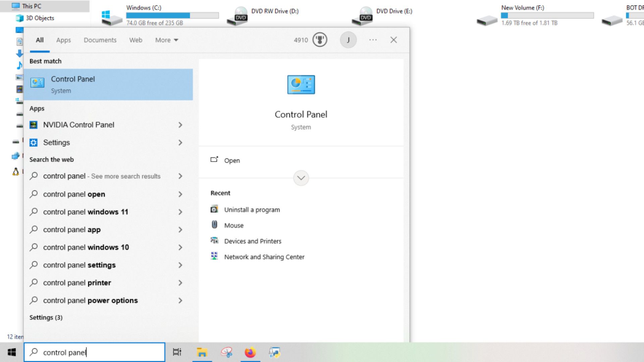Click the Uninstall a program icon
This screenshot has height=362, width=644.
click(214, 209)
